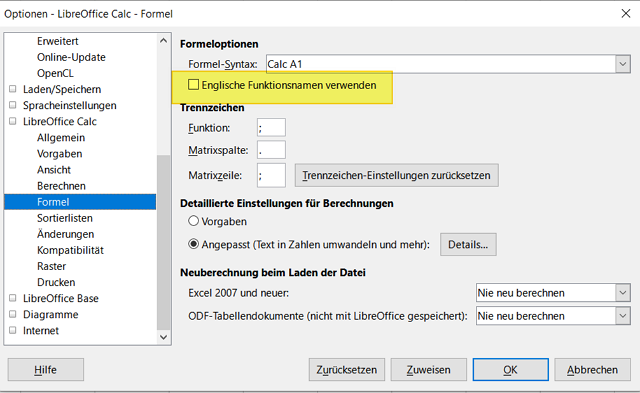Image resolution: width=640 pixels, height=393 pixels.
Task: Click the Zuweisen button
Action: point(429,369)
